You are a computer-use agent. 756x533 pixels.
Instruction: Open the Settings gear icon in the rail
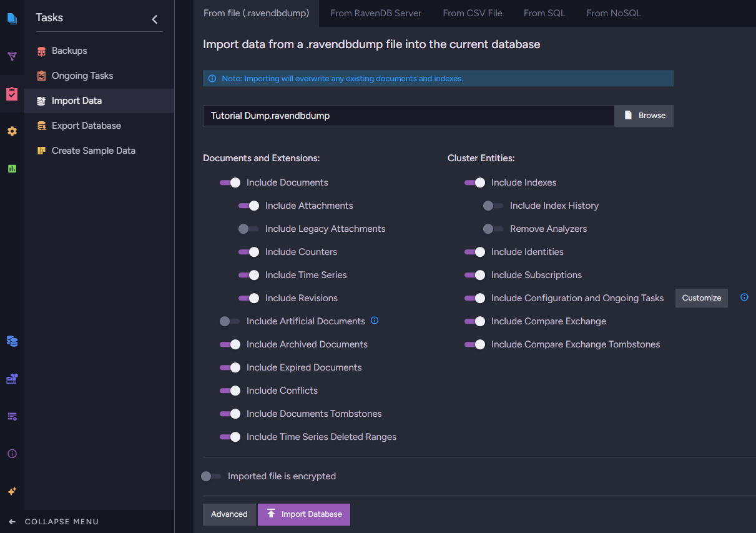click(x=12, y=131)
